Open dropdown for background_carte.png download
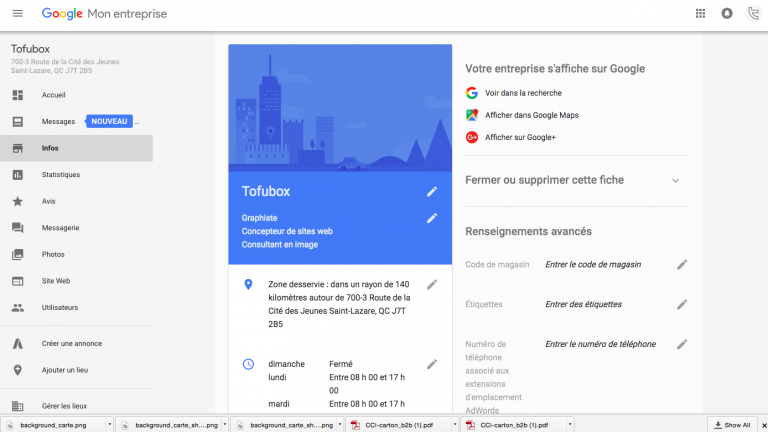The width and height of the screenshot is (768, 432). pos(110,425)
